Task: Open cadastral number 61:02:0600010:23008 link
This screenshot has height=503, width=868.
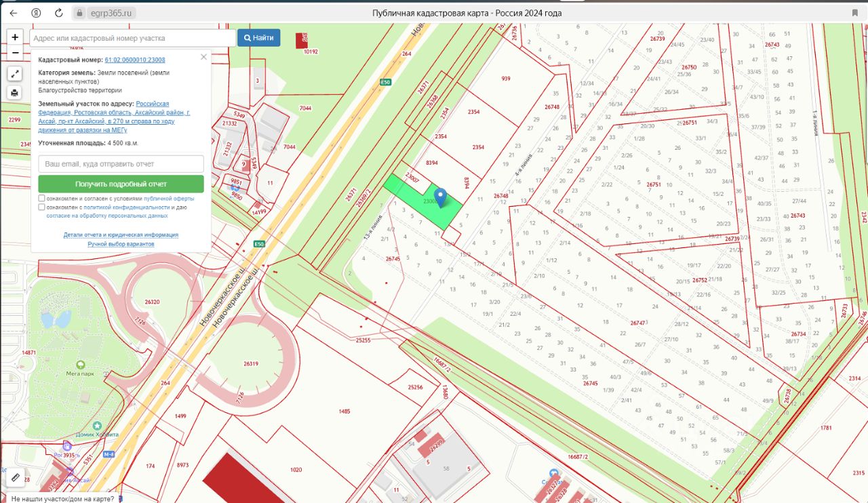Action: pyautogui.click(x=135, y=60)
